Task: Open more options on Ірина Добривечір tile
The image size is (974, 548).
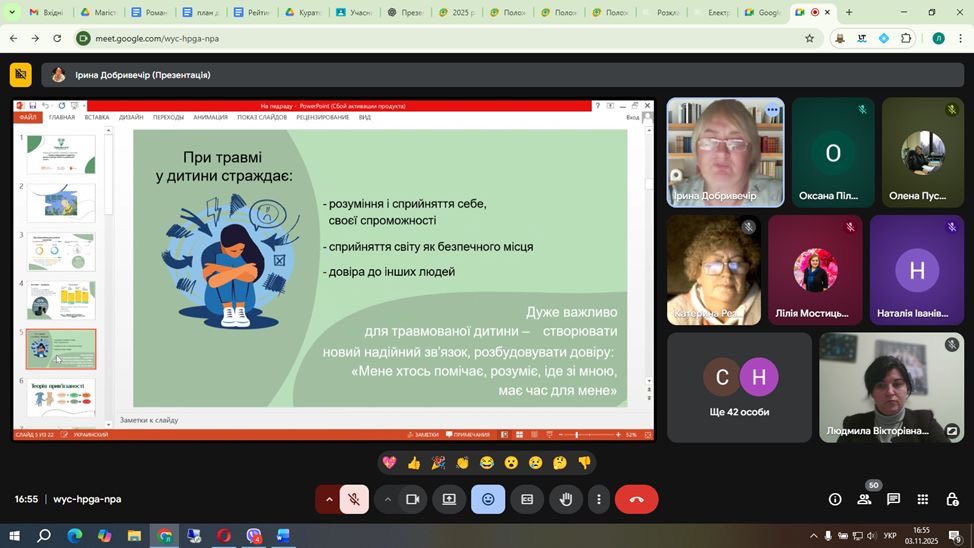Action: click(772, 111)
